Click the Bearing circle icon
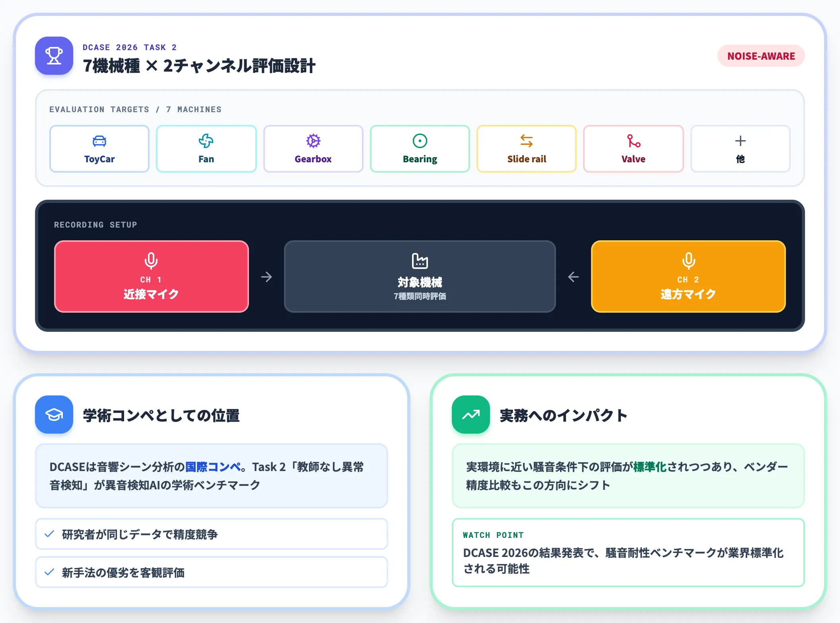 (x=420, y=141)
